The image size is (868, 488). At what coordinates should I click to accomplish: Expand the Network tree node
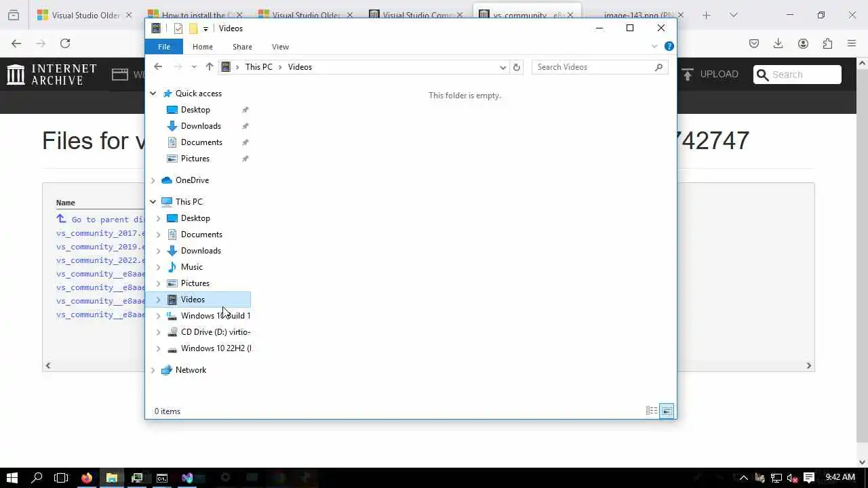pos(153,370)
